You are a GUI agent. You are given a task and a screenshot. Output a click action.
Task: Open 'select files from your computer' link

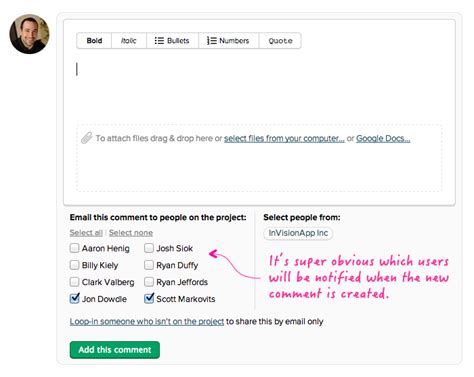284,138
